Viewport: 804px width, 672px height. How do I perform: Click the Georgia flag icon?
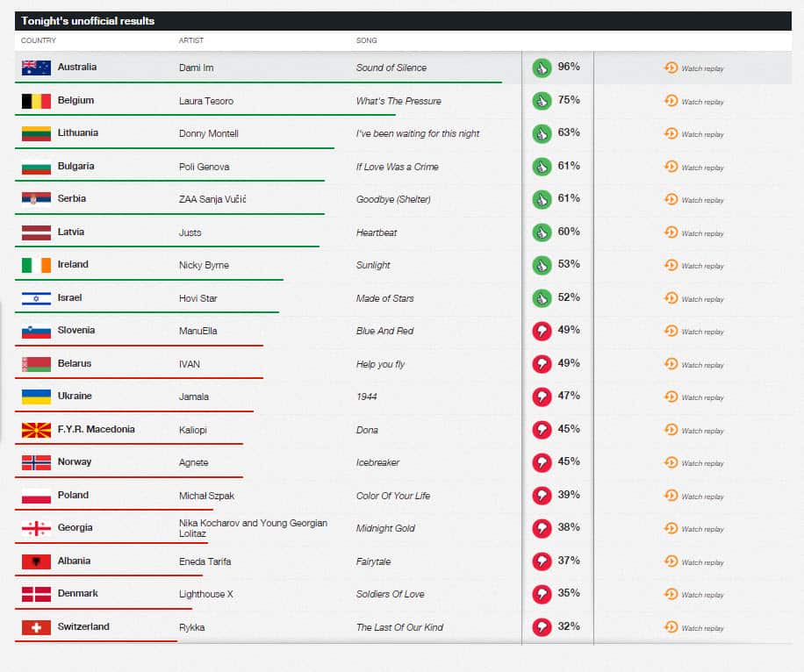[36, 528]
